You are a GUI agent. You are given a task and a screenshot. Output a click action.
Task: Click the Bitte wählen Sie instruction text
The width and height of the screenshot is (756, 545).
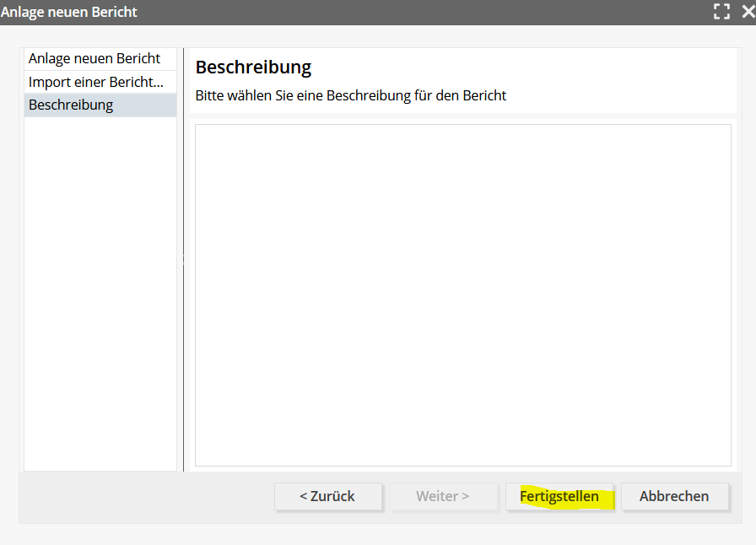coord(350,95)
